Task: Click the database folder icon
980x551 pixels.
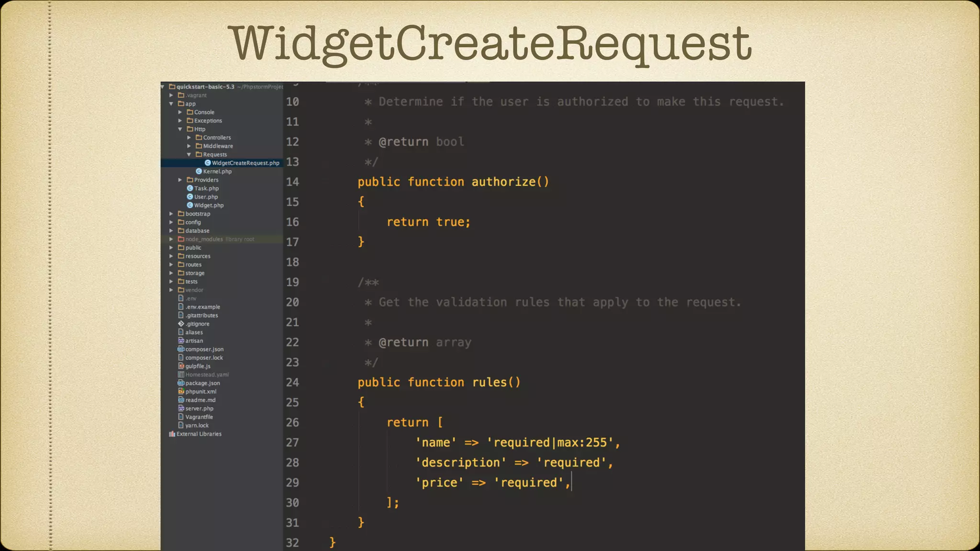Action: point(181,231)
